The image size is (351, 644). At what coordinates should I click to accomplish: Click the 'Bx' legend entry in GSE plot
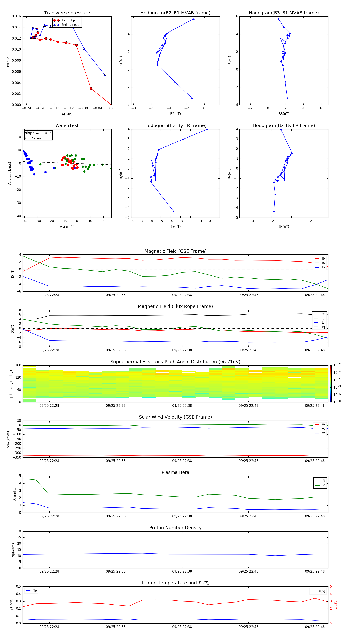320,259
